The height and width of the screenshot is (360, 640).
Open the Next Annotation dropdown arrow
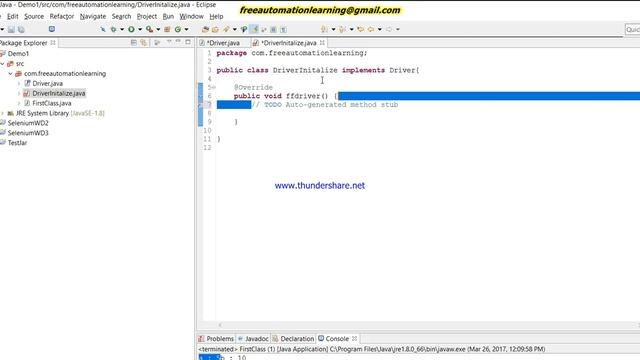pos(333,29)
